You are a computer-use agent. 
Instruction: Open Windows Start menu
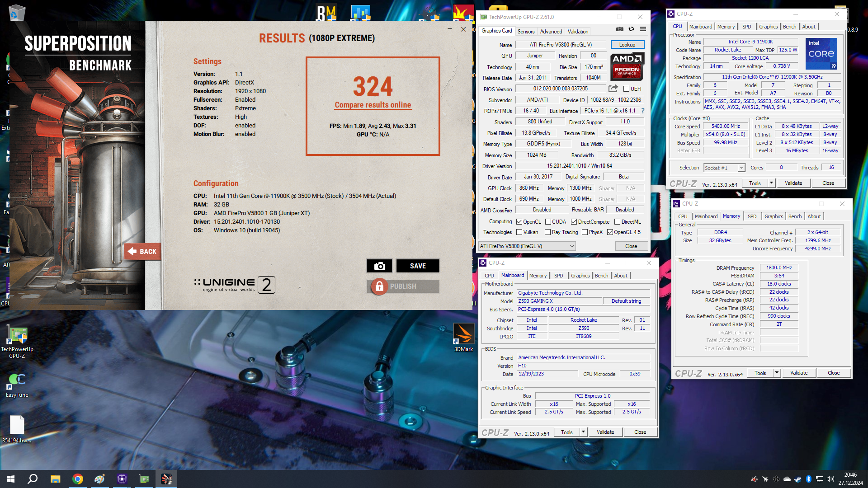(x=11, y=479)
